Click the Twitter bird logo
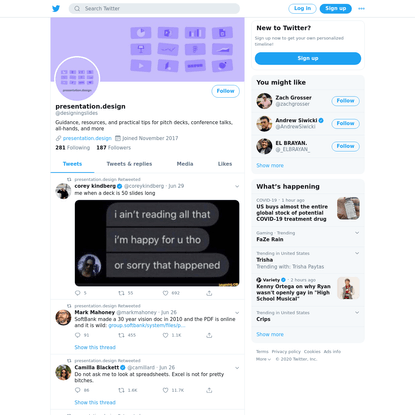This screenshot has height=415, width=415. pyautogui.click(x=56, y=8)
